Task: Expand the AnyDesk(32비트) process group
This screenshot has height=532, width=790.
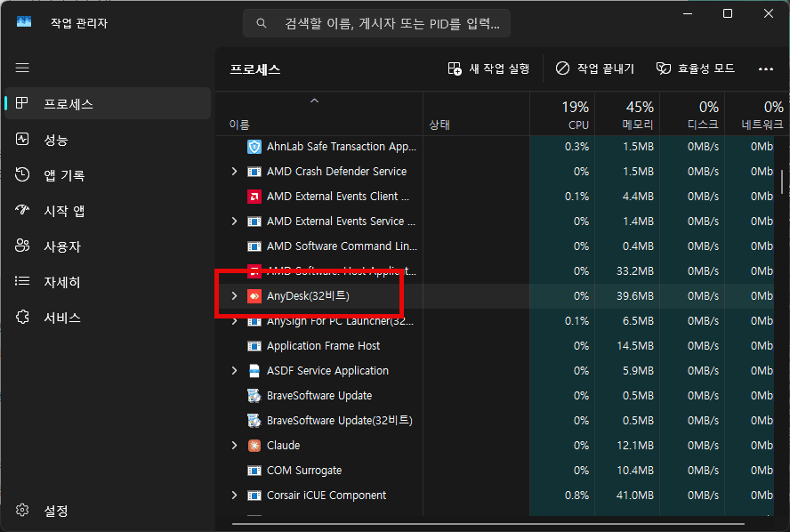Action: [234, 295]
